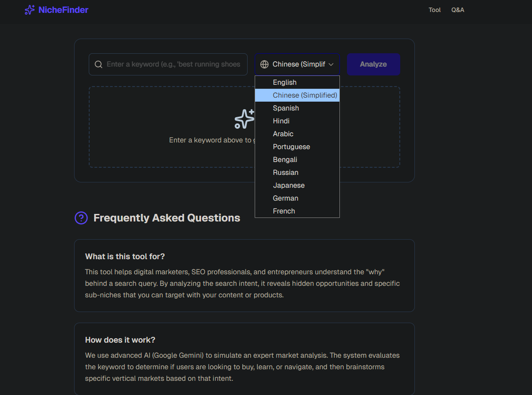Choose Arabic from the dropdown options
Image resolution: width=532 pixels, height=395 pixels.
point(283,134)
